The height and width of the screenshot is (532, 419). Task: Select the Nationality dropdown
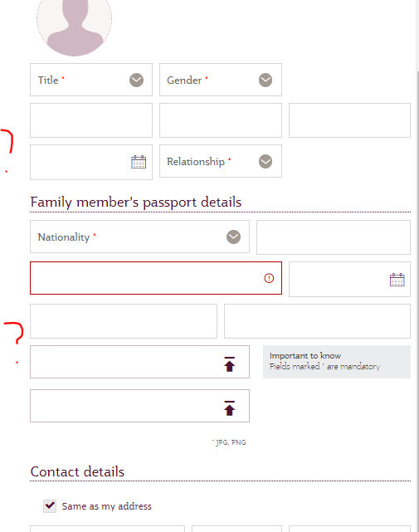(x=139, y=237)
